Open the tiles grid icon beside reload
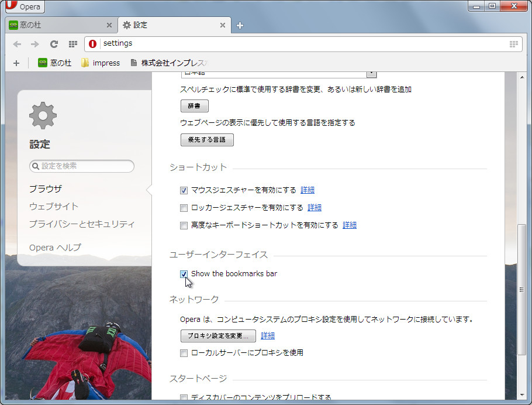Image resolution: width=532 pixels, height=405 pixels. pos(72,44)
